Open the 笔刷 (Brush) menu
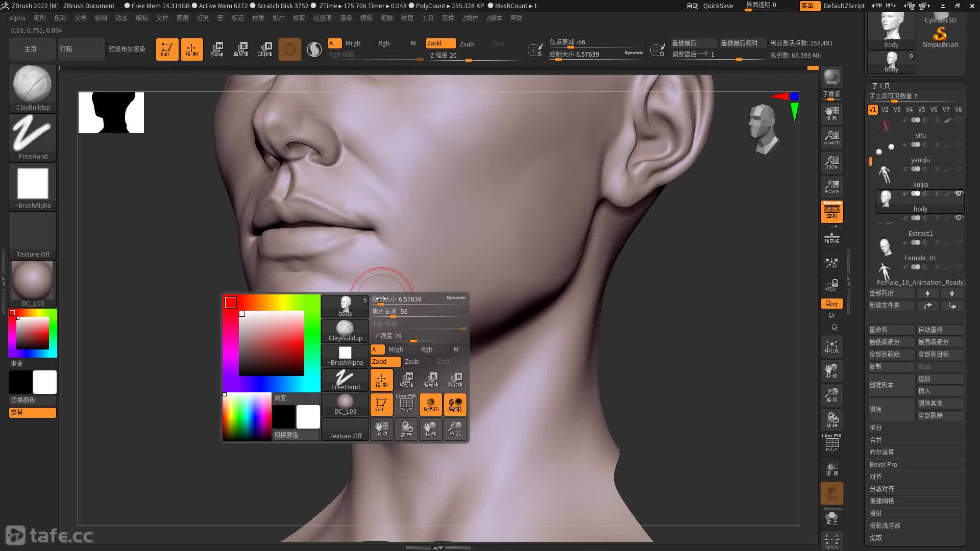Viewport: 980px width, 551px height. click(x=40, y=18)
